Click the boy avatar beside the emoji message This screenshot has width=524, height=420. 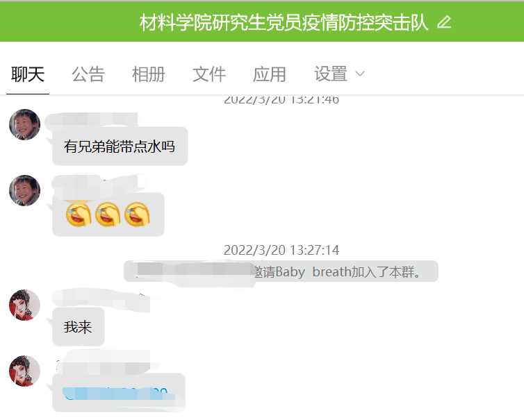[x=25, y=190]
